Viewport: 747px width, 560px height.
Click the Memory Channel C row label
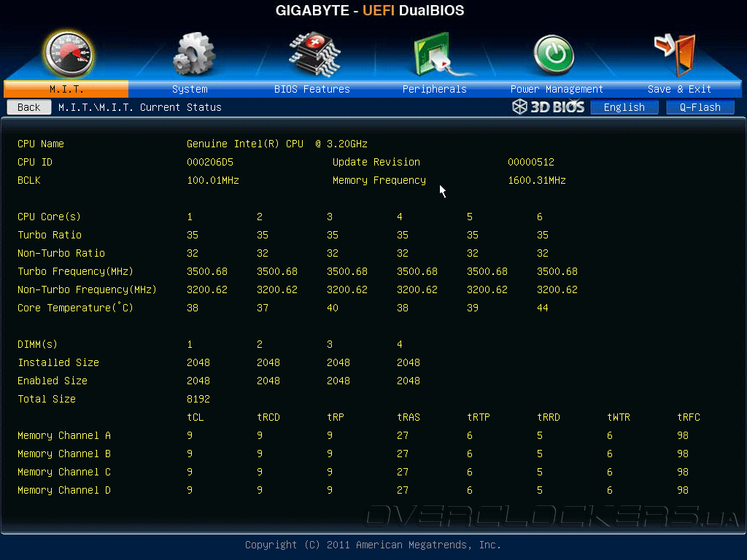[64, 472]
